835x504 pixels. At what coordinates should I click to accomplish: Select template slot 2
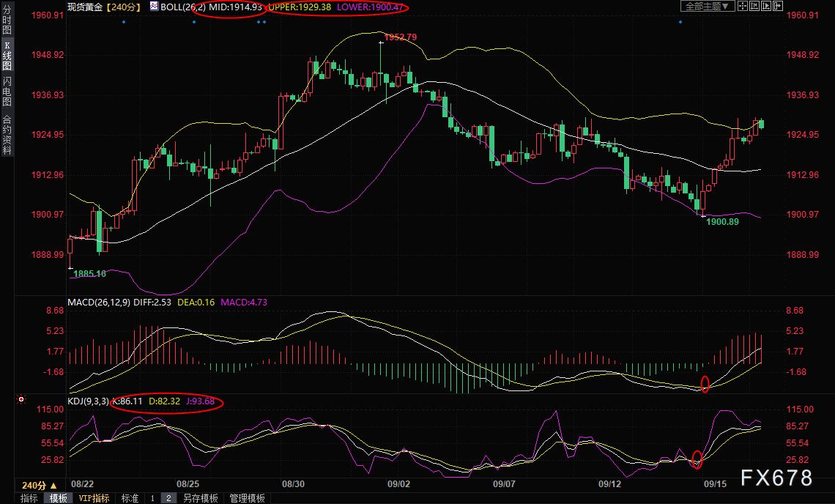pos(168,498)
